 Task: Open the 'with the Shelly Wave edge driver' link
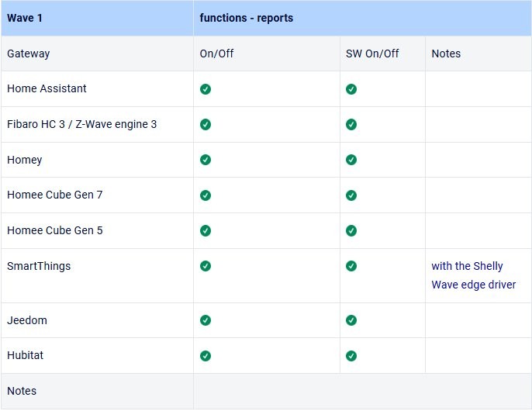(x=473, y=275)
